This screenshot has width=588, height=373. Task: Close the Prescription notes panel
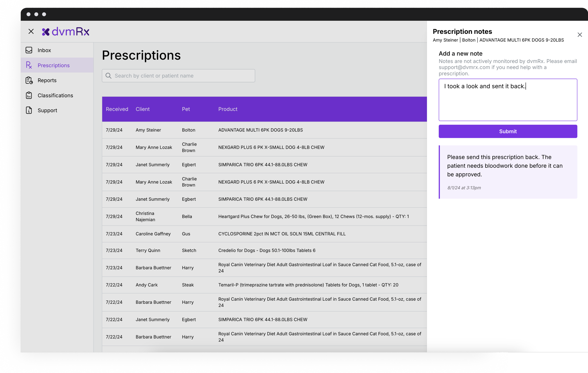(580, 35)
